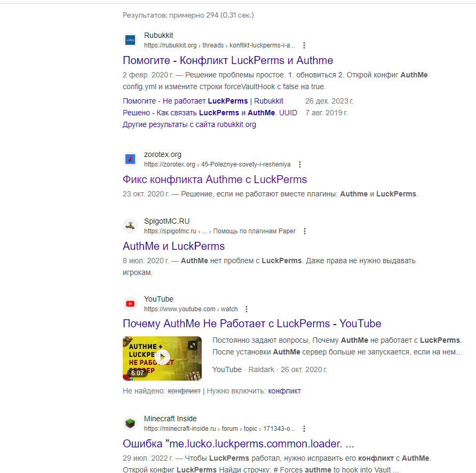Open 'AuthMe и LuckPerms' SpigotMC result
476x473 pixels.
173,246
